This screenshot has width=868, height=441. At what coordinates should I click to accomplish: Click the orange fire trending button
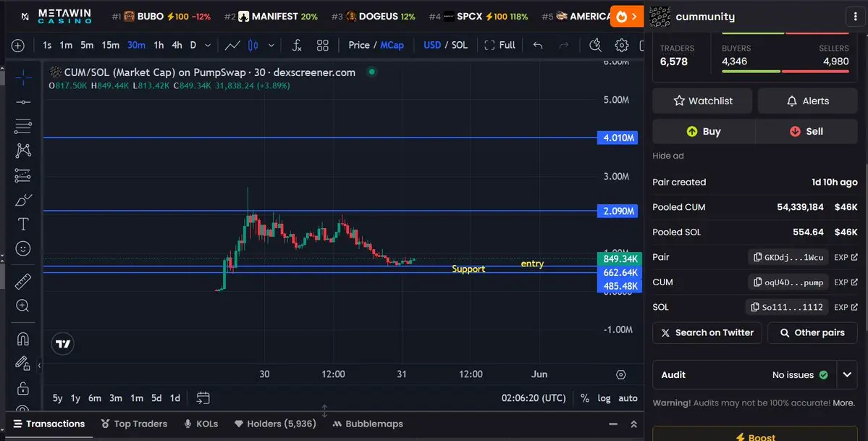point(627,17)
